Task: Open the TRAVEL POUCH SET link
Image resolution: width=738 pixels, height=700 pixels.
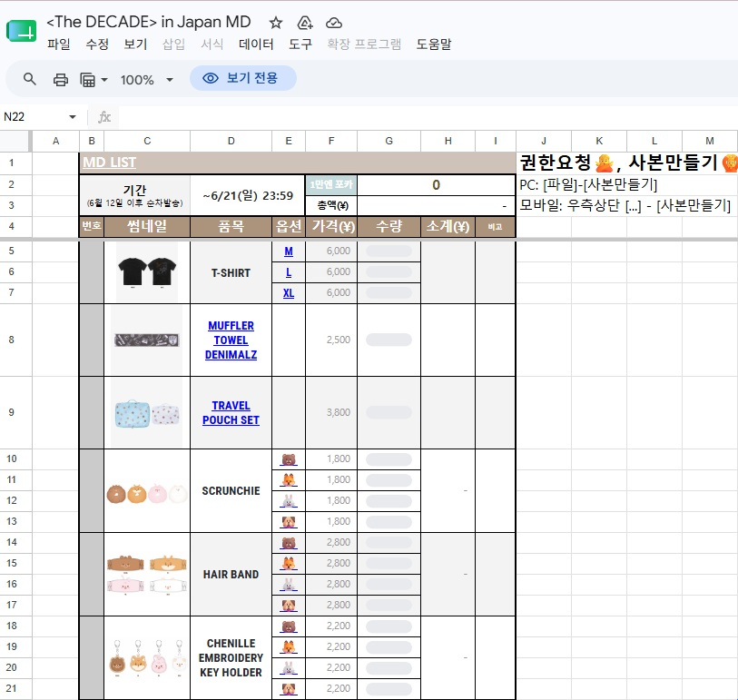Action: click(x=231, y=412)
